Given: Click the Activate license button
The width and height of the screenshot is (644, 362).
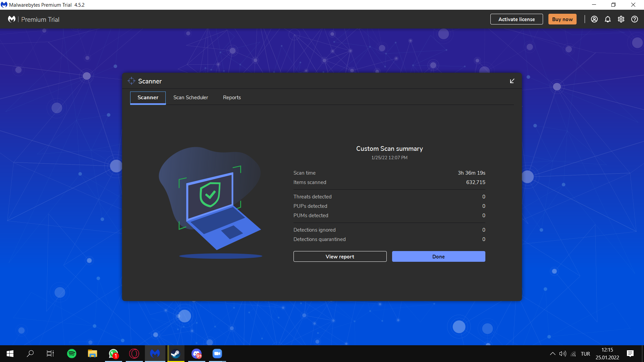Looking at the screenshot, I should pyautogui.click(x=516, y=19).
